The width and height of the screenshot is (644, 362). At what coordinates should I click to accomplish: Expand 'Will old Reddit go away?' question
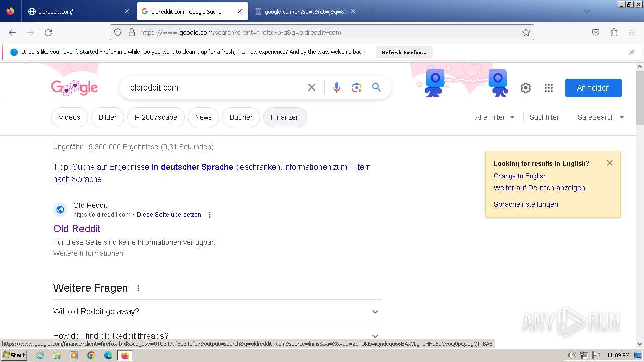tap(217, 312)
